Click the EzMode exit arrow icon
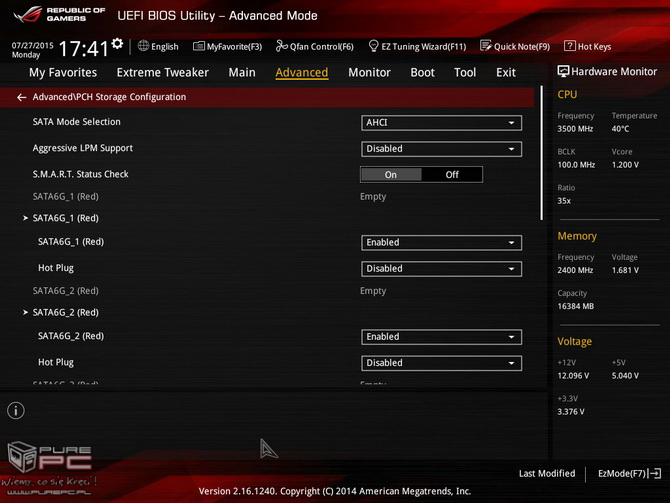This screenshot has width=670, height=503. [655, 473]
